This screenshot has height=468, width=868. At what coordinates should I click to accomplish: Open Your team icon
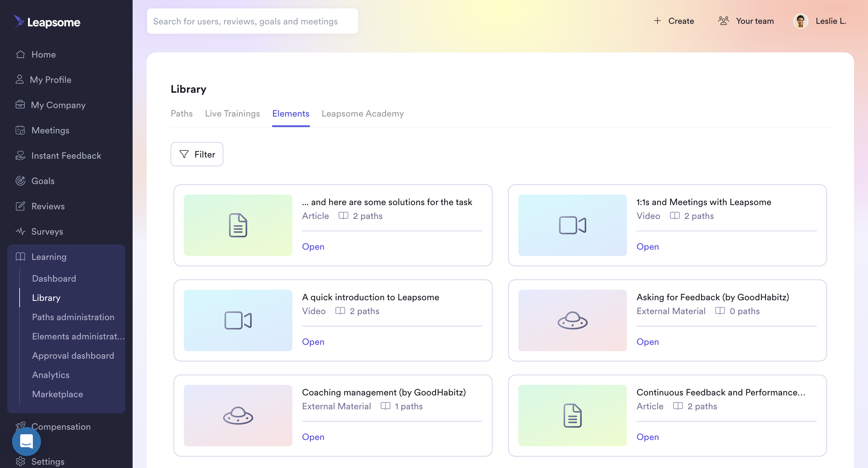pyautogui.click(x=723, y=21)
